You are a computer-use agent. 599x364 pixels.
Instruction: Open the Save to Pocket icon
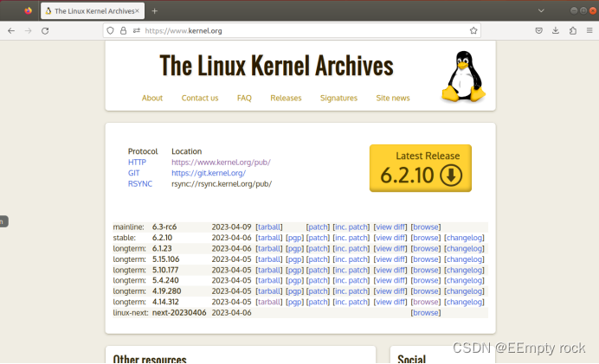click(538, 31)
